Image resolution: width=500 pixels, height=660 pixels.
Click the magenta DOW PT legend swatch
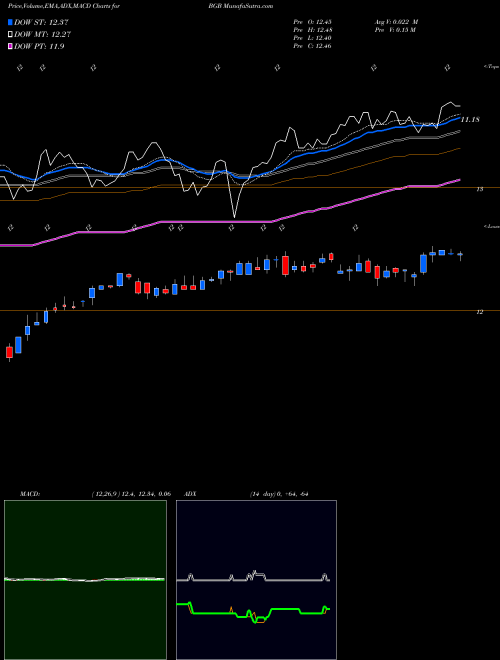click(11, 47)
